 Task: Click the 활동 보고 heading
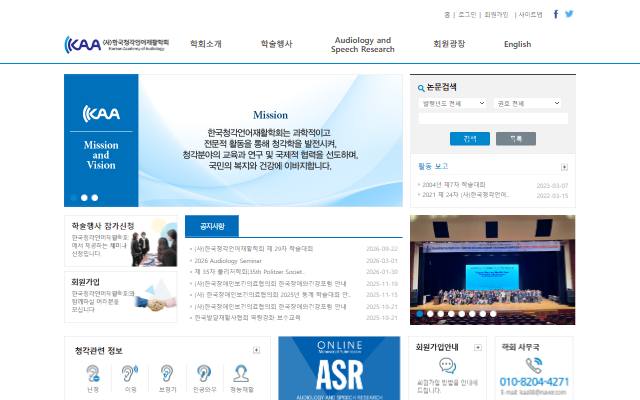point(433,167)
